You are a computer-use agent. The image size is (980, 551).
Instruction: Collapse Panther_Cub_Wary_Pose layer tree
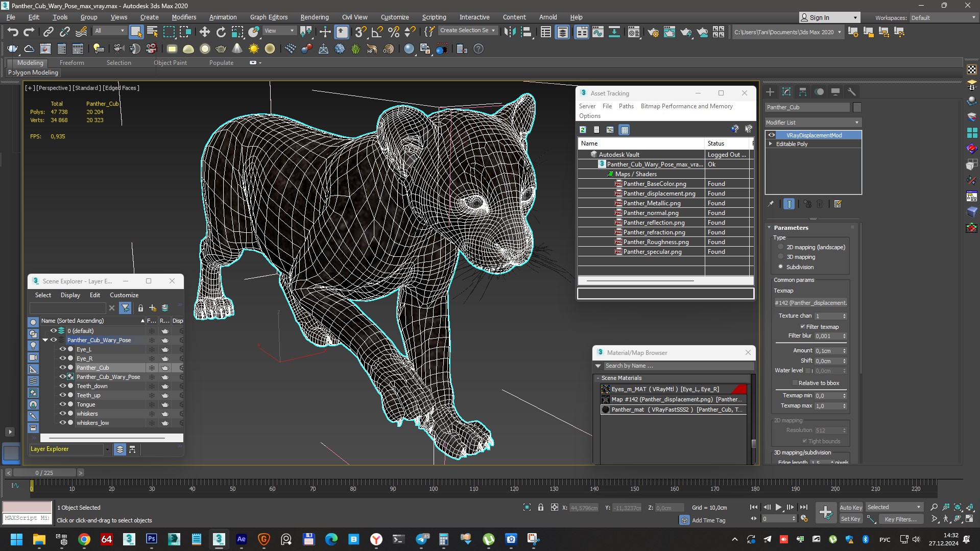pos(45,340)
